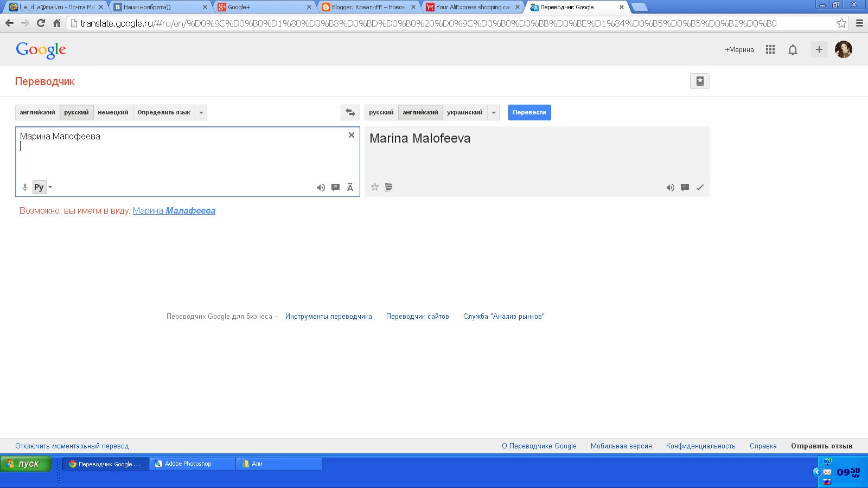Open the Али folder in taskbar
This screenshot has height=488, width=868.
[279, 464]
